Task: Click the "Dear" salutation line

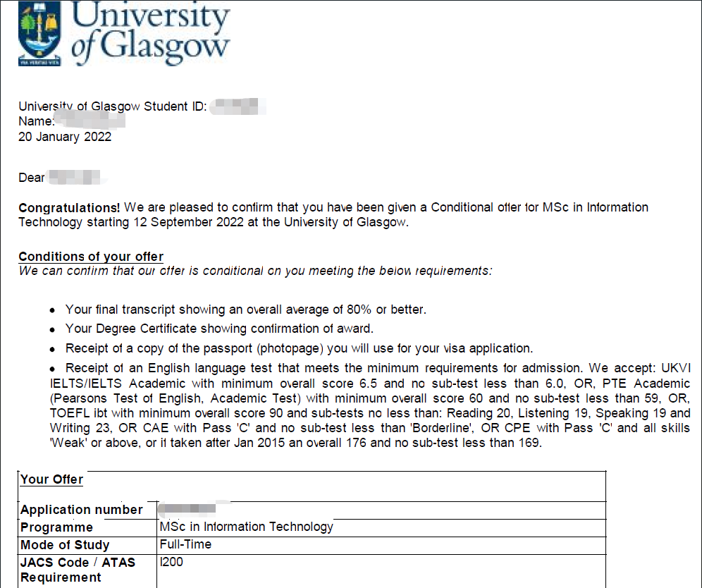Action: click(32, 178)
